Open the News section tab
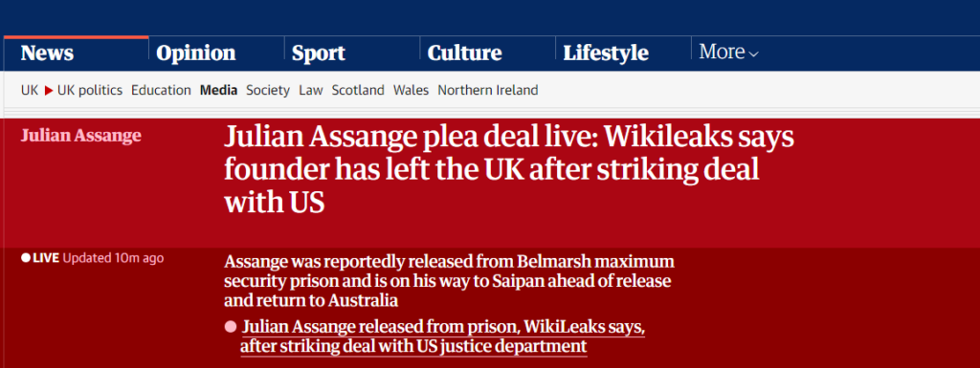 coord(47,53)
